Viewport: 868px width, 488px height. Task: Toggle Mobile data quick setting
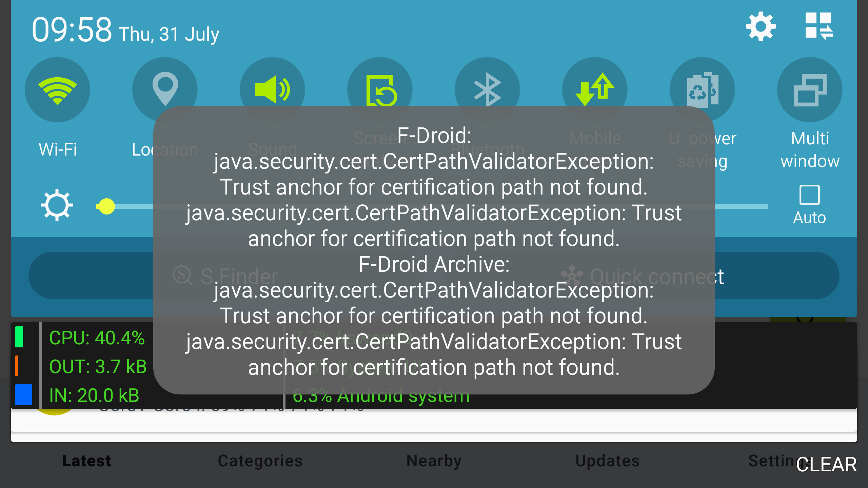pyautogui.click(x=595, y=90)
